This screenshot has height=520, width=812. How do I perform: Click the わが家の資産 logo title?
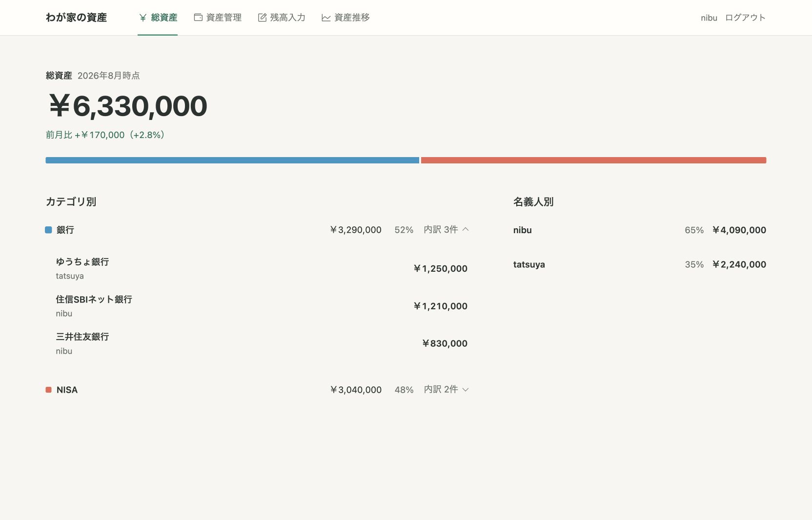[x=76, y=18]
